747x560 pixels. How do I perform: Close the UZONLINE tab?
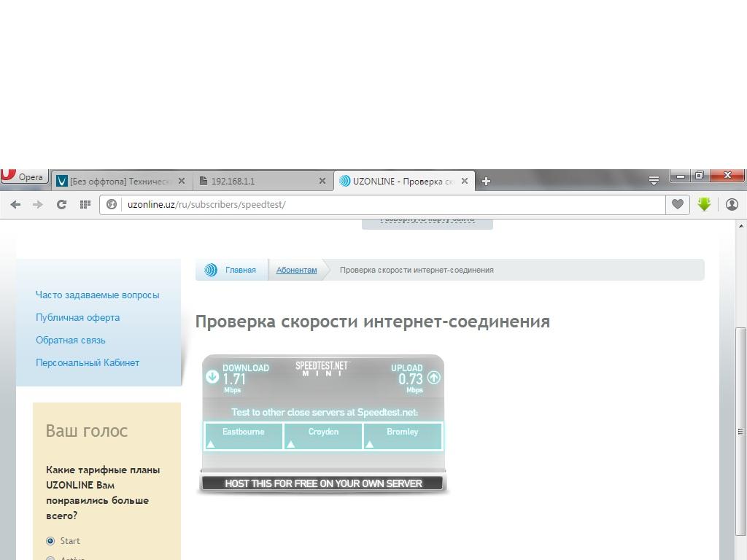465,181
